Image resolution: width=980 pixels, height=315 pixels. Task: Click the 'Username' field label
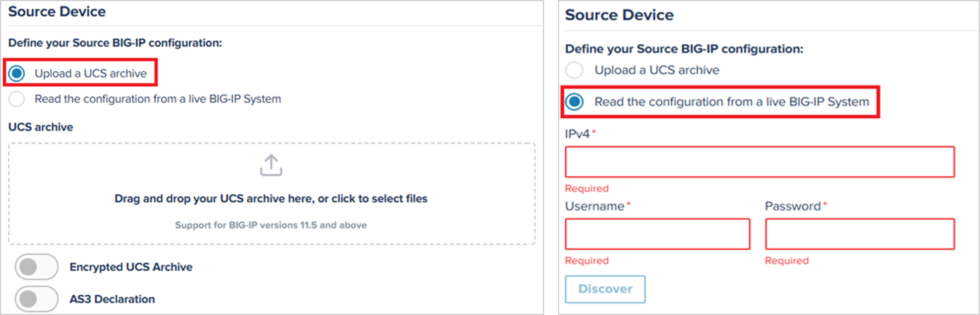[595, 206]
